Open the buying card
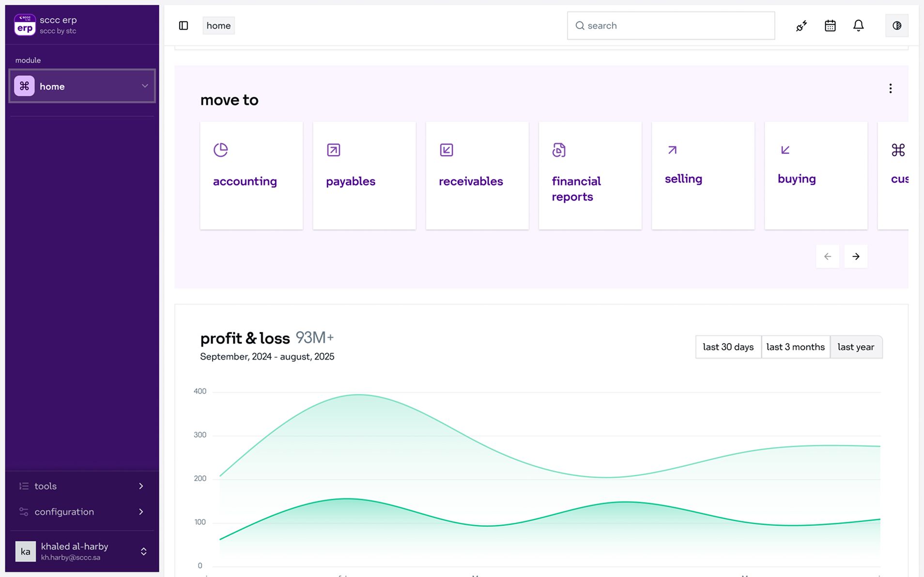924x577 pixels. 816,176
